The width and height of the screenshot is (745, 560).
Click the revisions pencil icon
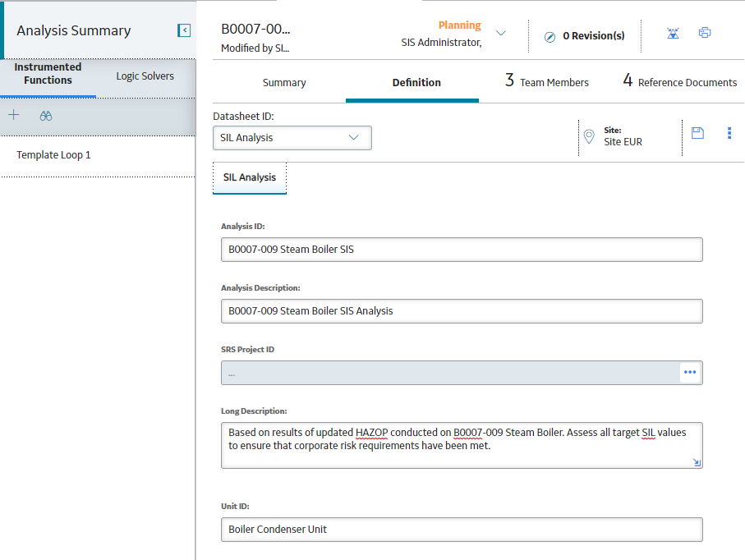point(550,37)
